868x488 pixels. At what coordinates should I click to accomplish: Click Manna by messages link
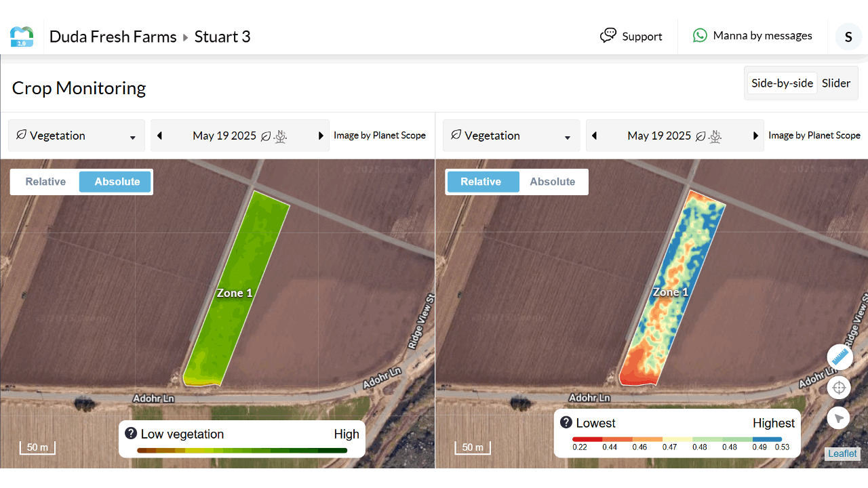tap(762, 36)
